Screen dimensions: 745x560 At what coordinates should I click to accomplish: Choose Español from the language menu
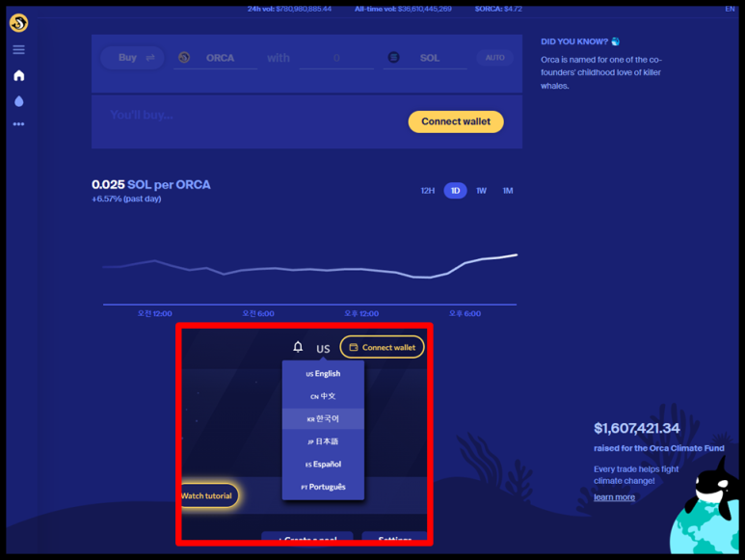pos(323,464)
